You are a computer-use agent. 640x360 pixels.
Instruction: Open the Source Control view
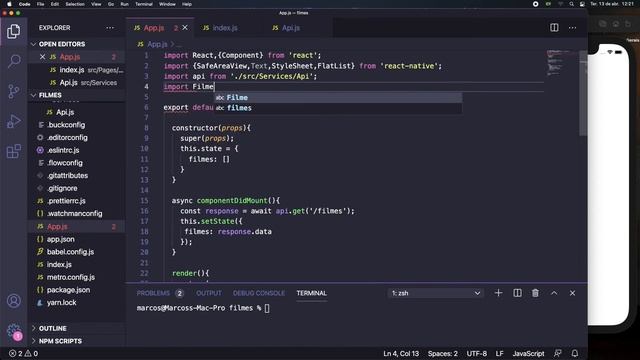click(13, 91)
